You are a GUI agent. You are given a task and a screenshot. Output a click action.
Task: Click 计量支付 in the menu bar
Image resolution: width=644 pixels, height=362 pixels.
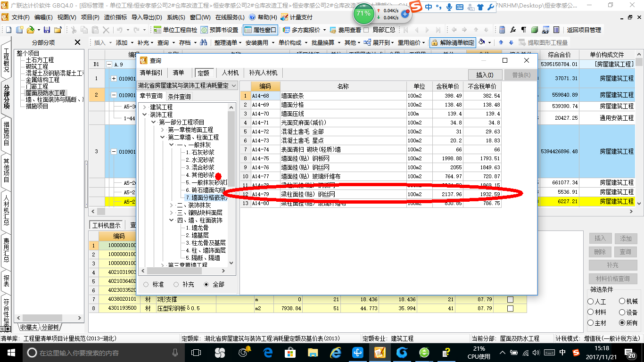point(297,17)
